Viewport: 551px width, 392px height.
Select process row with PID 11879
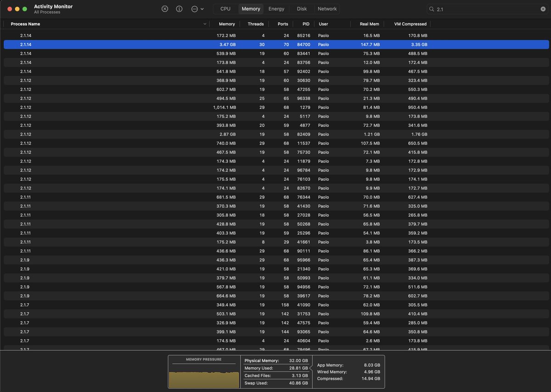[276, 161]
